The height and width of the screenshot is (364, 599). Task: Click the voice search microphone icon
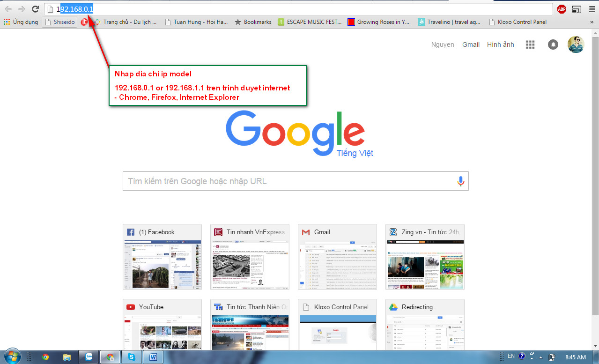pyautogui.click(x=461, y=181)
